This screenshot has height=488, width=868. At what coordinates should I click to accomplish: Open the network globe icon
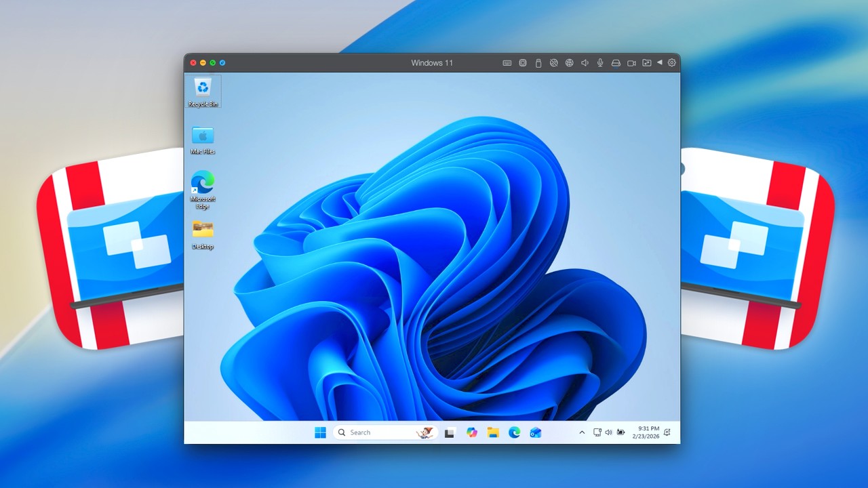(569, 63)
